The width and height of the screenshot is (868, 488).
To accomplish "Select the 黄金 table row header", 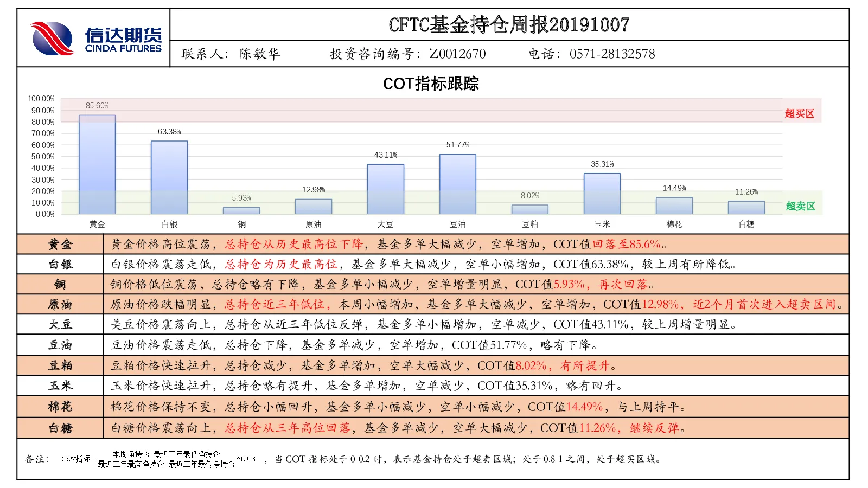I will click(60, 245).
